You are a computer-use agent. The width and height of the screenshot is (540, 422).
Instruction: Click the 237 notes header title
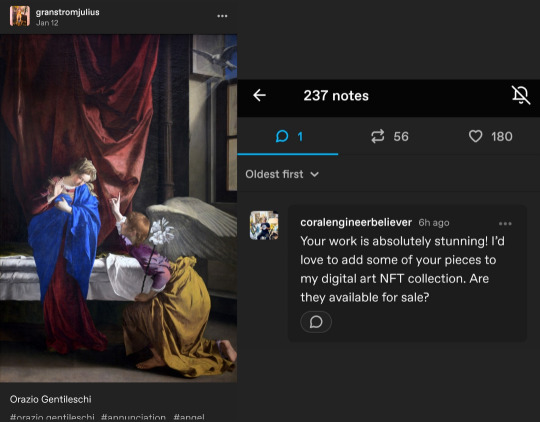pyautogui.click(x=336, y=96)
